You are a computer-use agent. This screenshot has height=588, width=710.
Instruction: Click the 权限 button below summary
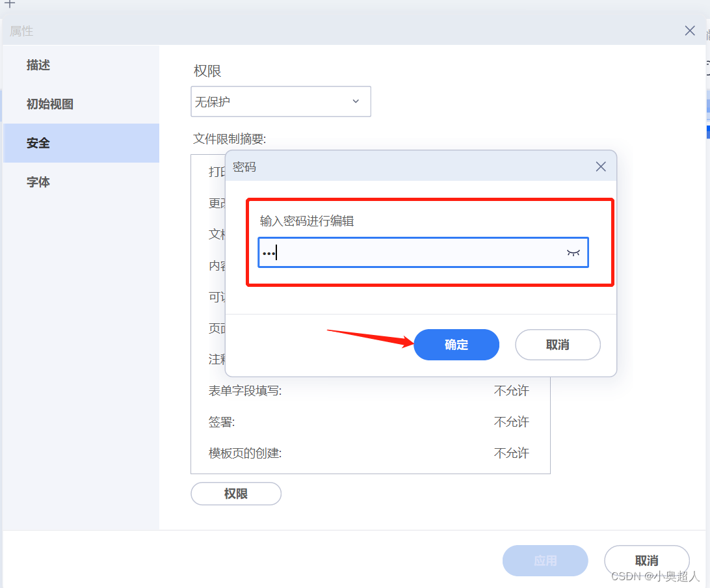[x=236, y=493]
